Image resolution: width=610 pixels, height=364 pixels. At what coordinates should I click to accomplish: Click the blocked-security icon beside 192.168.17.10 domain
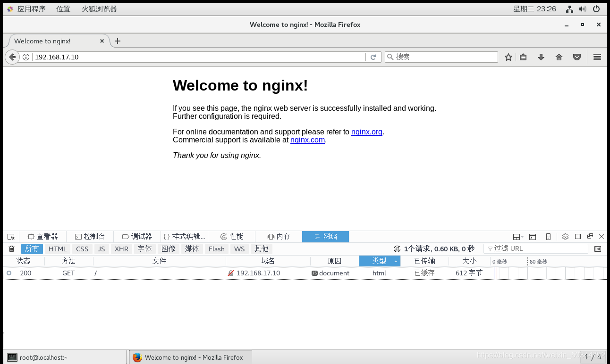click(231, 273)
